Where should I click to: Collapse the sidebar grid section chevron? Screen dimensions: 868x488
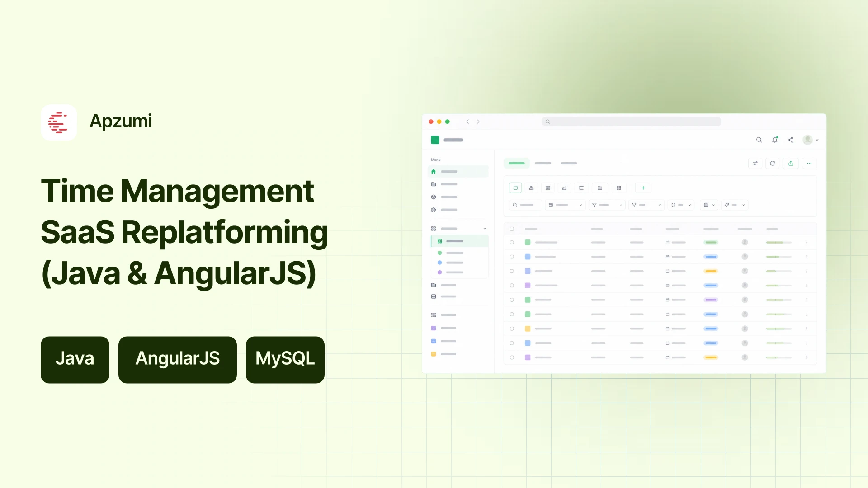tap(485, 229)
